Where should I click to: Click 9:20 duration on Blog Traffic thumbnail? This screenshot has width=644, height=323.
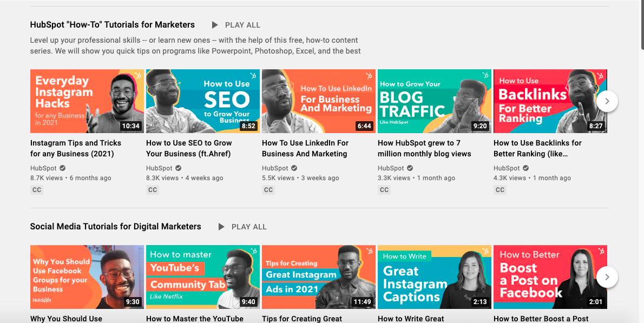[x=480, y=126]
